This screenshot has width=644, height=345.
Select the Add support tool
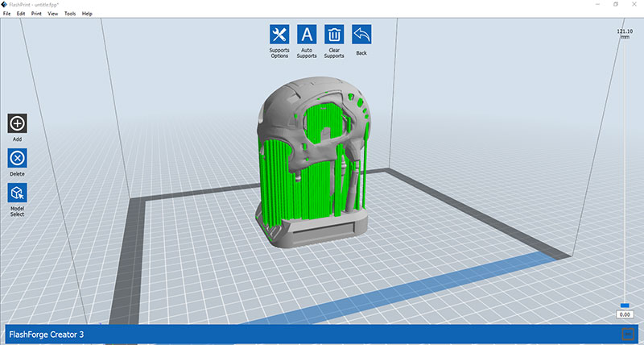(x=17, y=123)
